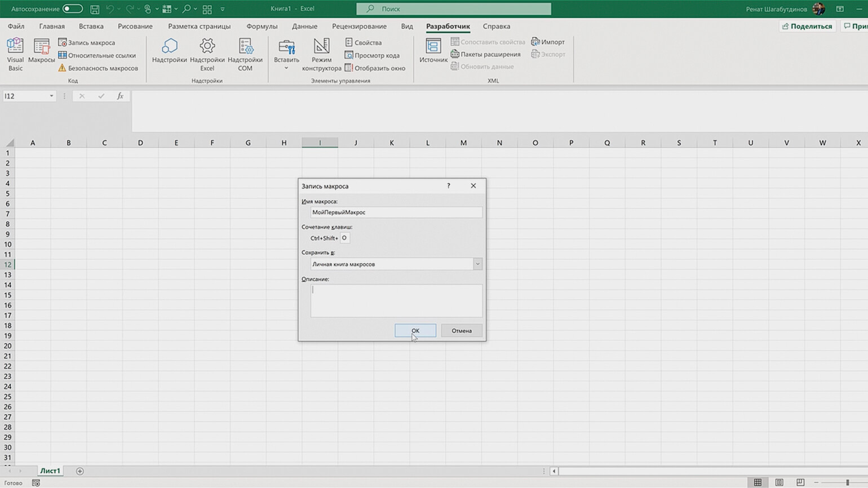868x488 pixels.
Task: Switch to the Вставка tab
Action: click(91, 26)
